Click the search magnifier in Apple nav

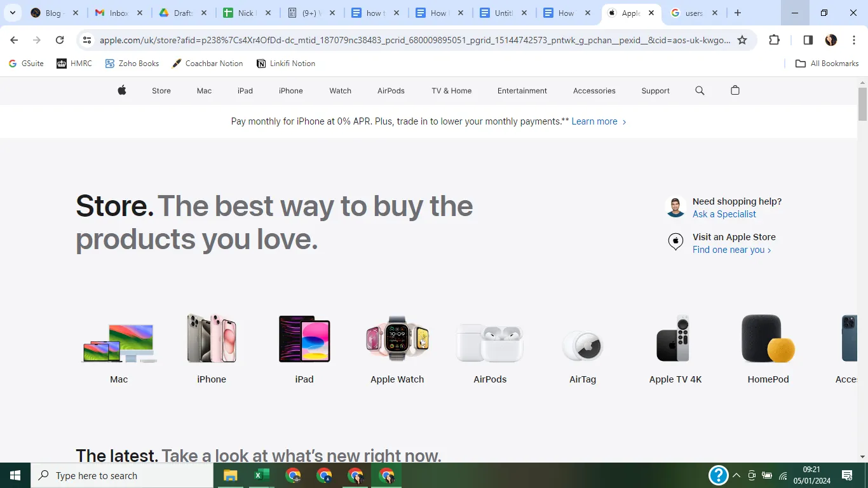[x=700, y=90]
